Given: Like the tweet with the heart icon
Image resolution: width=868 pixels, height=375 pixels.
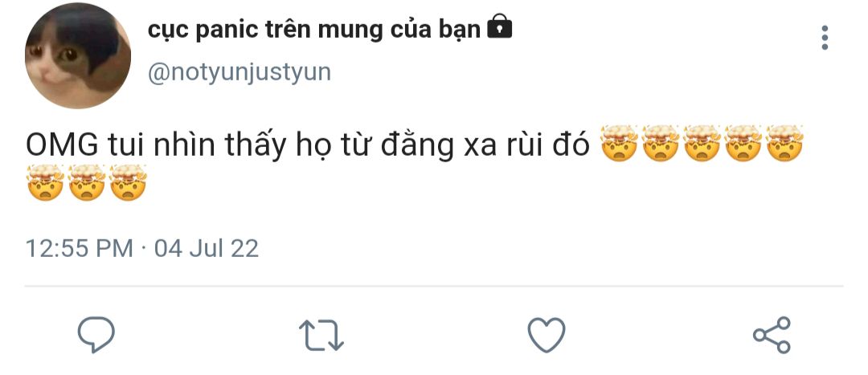Looking at the screenshot, I should 547,335.
